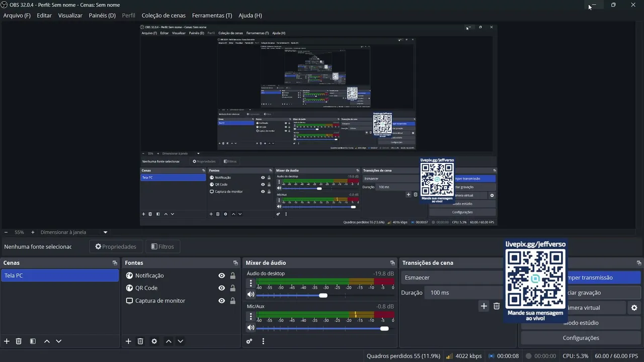Expand the Esmaecer transition dropdown
644x362 pixels.
[x=452, y=278]
